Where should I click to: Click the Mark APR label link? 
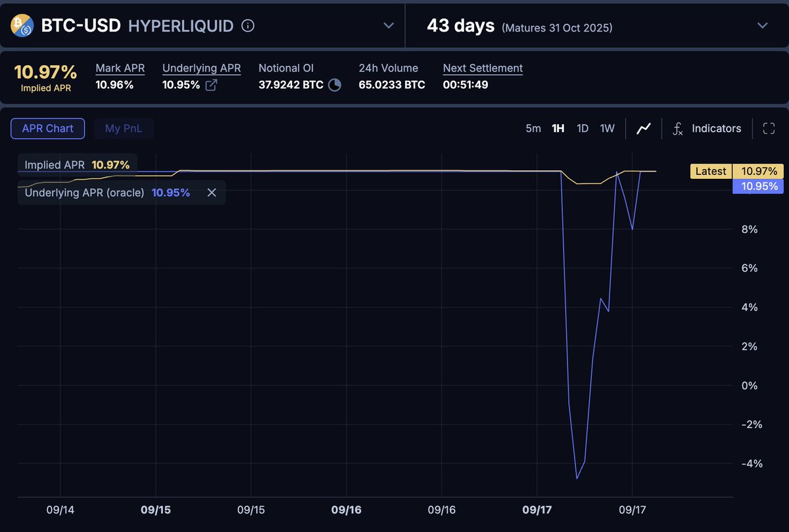[x=120, y=68]
